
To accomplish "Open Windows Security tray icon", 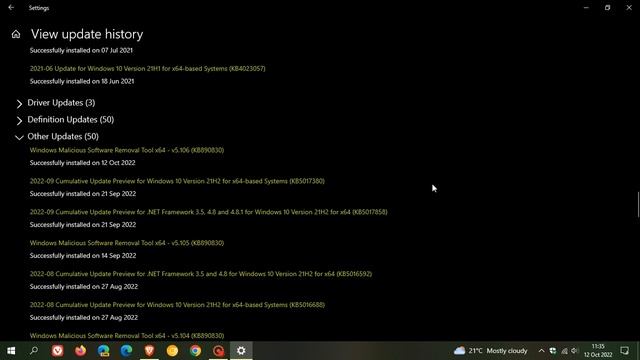I will (553, 351).
